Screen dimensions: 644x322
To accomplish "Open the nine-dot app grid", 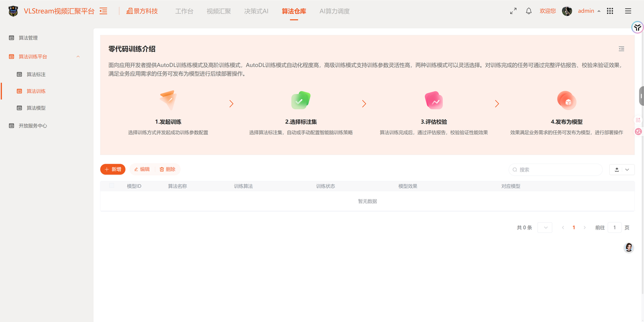I will tap(610, 11).
